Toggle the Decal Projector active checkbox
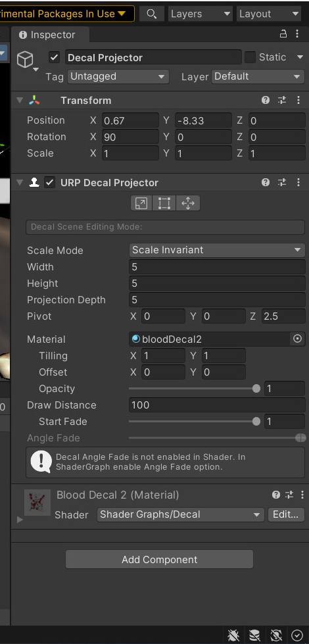 54,57
